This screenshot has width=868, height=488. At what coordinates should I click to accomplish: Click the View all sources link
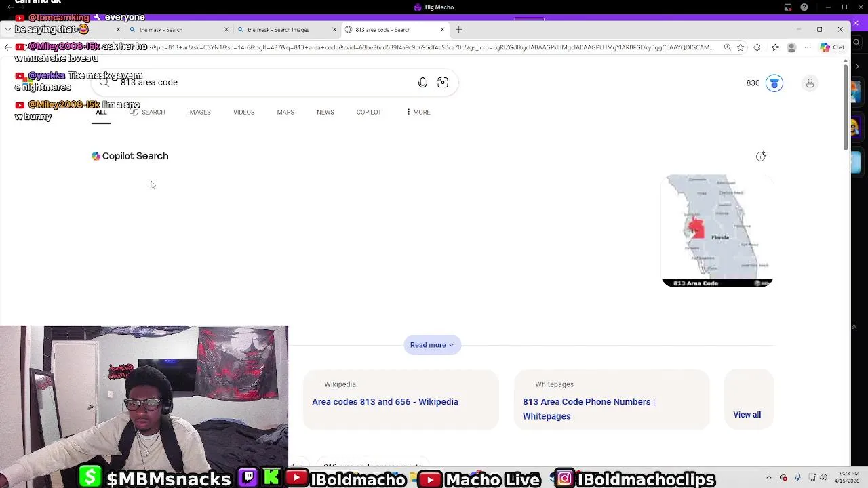tap(747, 415)
